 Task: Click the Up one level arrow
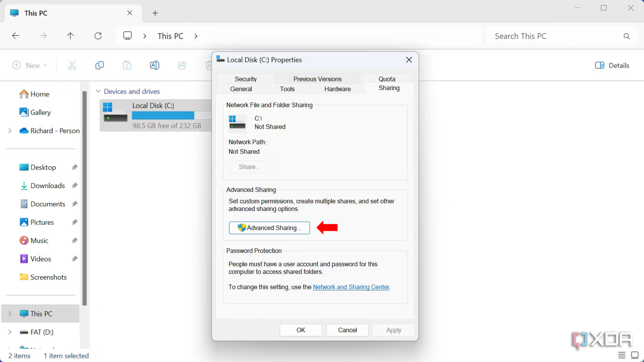pos(70,36)
